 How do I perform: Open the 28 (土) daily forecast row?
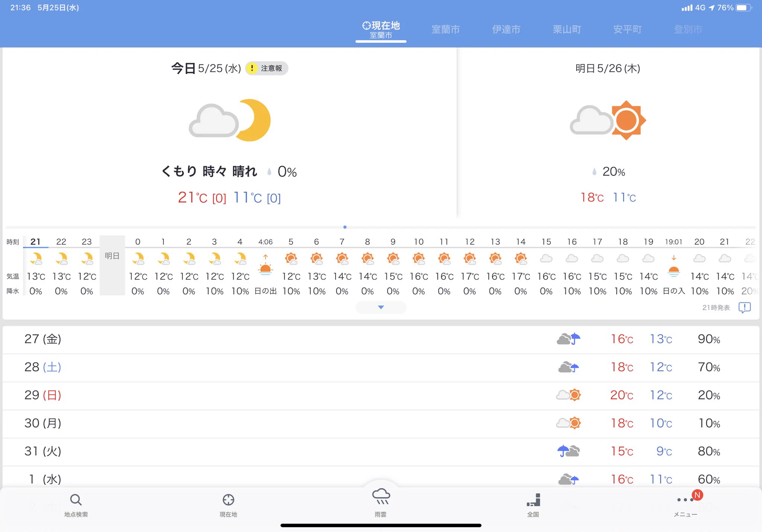point(381,368)
